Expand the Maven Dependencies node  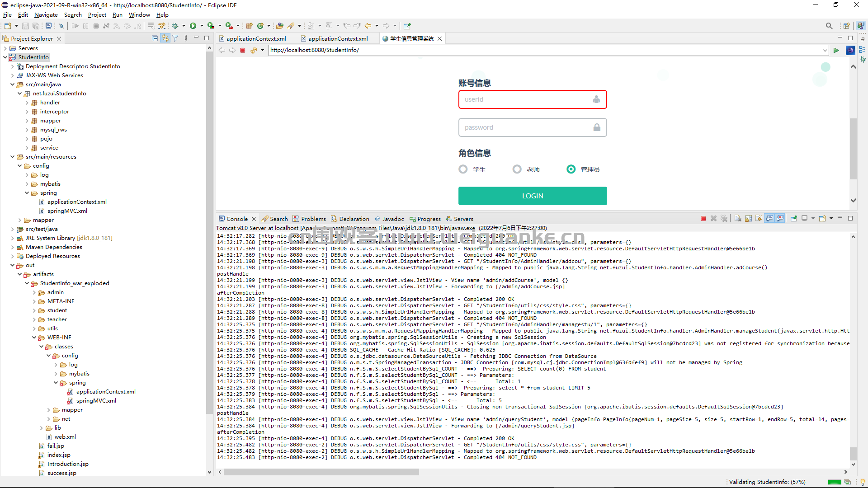pyautogui.click(x=12, y=247)
